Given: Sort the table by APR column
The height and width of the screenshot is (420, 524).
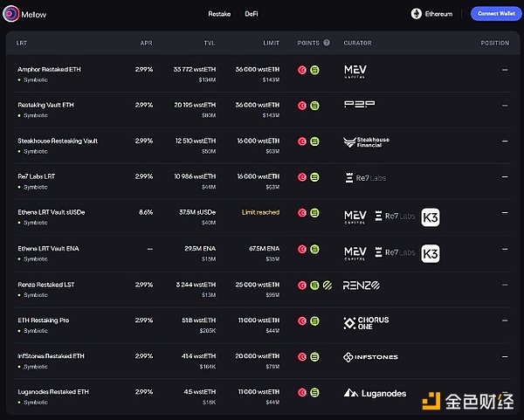Looking at the screenshot, I should point(146,42).
